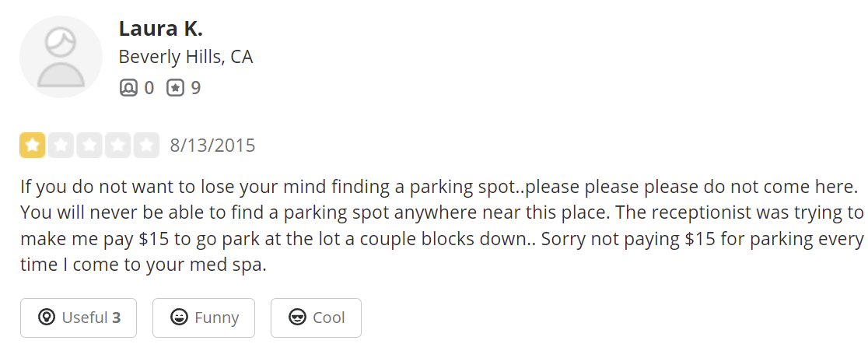Click the reviews count star icon
Viewport: 868px width, 358px height.
tap(175, 88)
